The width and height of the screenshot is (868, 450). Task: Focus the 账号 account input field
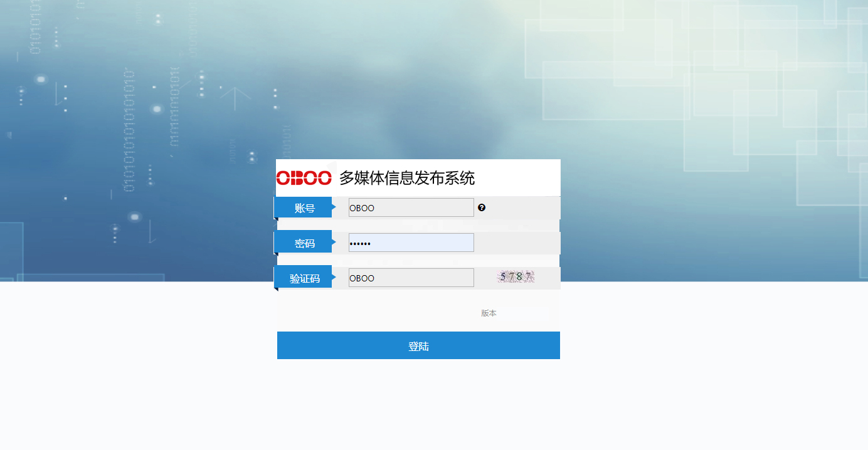(x=411, y=207)
